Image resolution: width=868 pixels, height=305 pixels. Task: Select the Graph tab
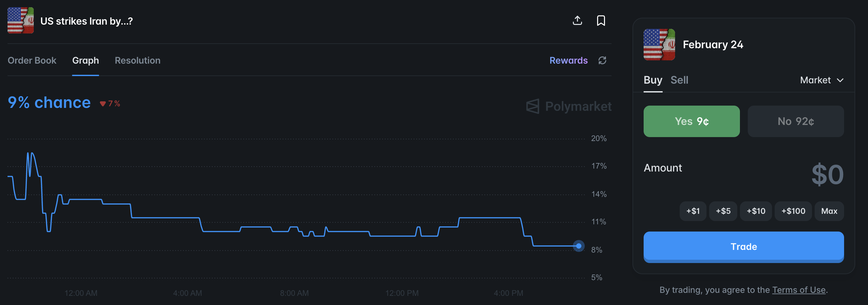[x=85, y=60]
